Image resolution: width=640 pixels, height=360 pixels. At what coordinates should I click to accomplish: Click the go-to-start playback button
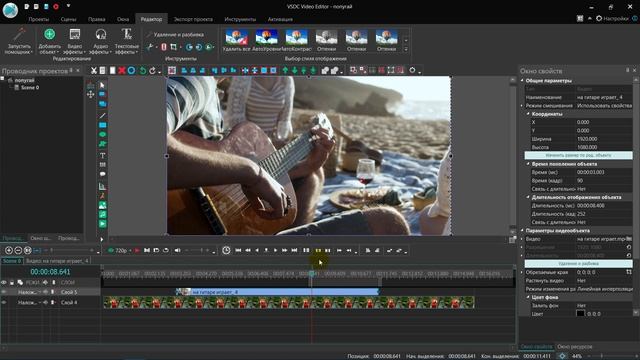238,250
